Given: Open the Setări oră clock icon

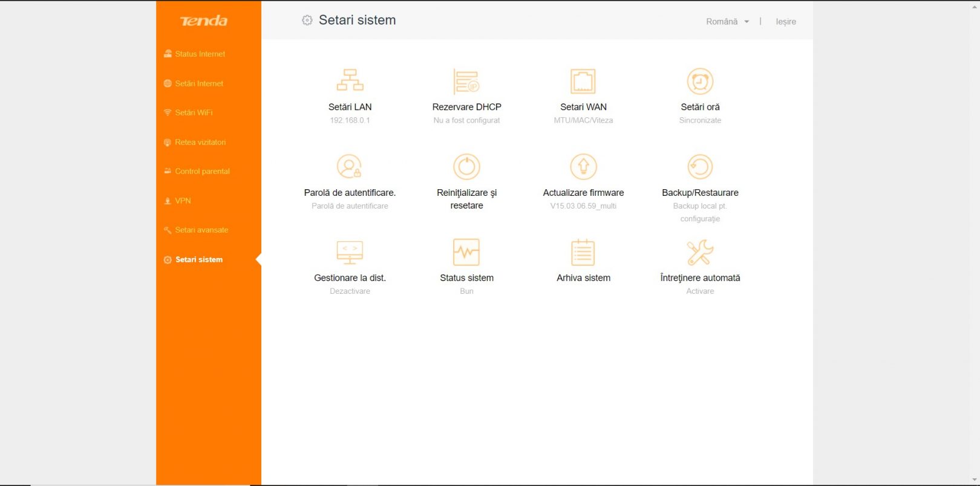Looking at the screenshot, I should click(x=700, y=81).
